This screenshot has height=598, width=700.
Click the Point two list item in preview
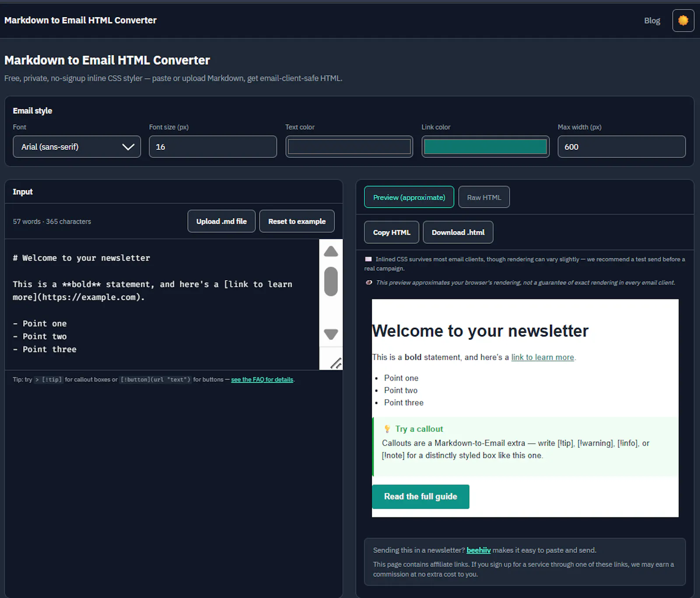(x=401, y=390)
